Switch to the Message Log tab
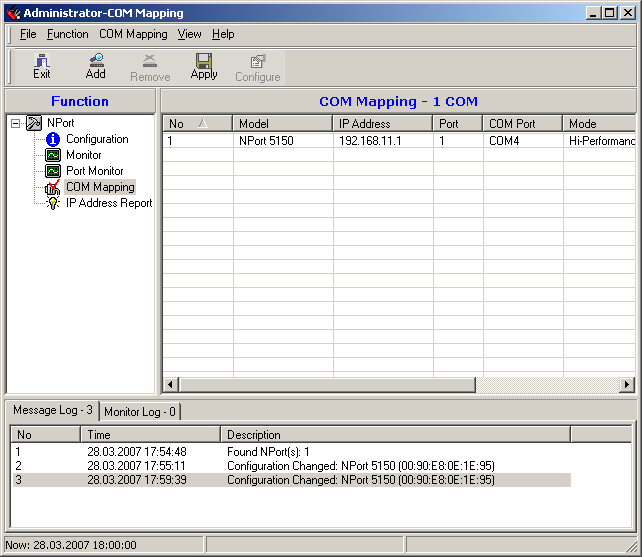The width and height of the screenshot is (642, 557). coord(53,411)
